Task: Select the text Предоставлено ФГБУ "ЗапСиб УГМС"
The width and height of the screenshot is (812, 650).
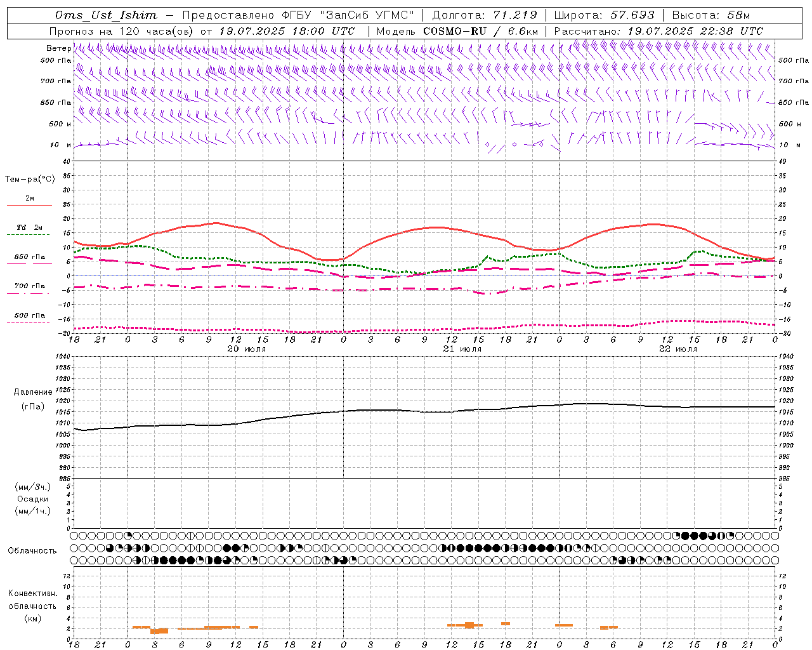Action: pyautogui.click(x=298, y=15)
